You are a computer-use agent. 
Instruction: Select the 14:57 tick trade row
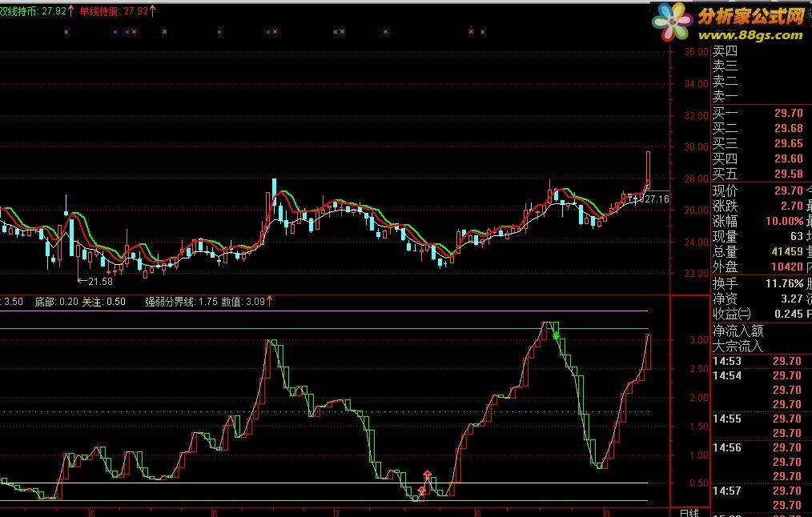[x=762, y=491]
